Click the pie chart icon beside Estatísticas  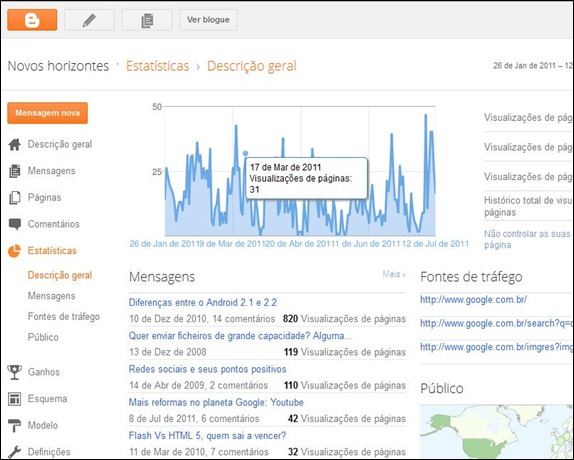pos(14,251)
